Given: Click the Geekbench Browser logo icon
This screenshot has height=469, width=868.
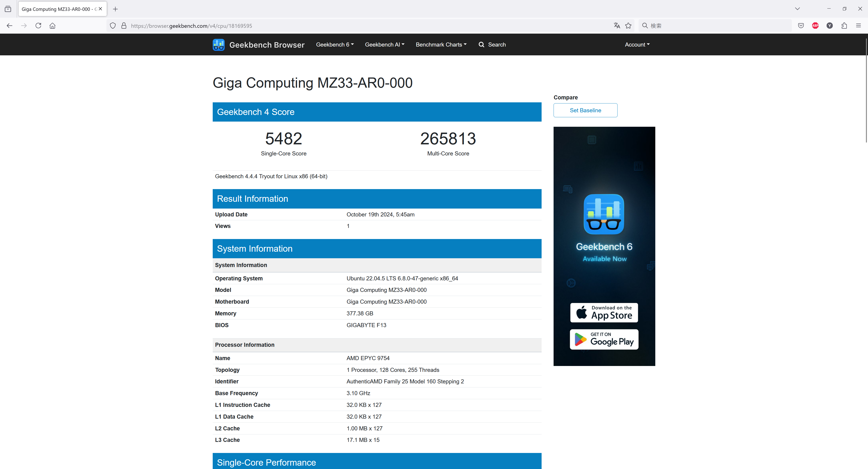Looking at the screenshot, I should 218,45.
